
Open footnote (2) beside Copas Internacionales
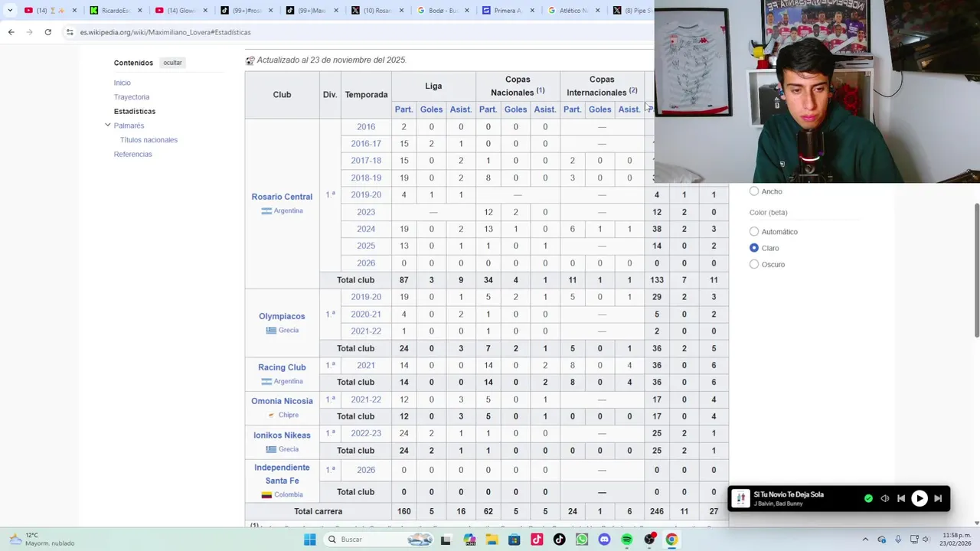point(633,91)
